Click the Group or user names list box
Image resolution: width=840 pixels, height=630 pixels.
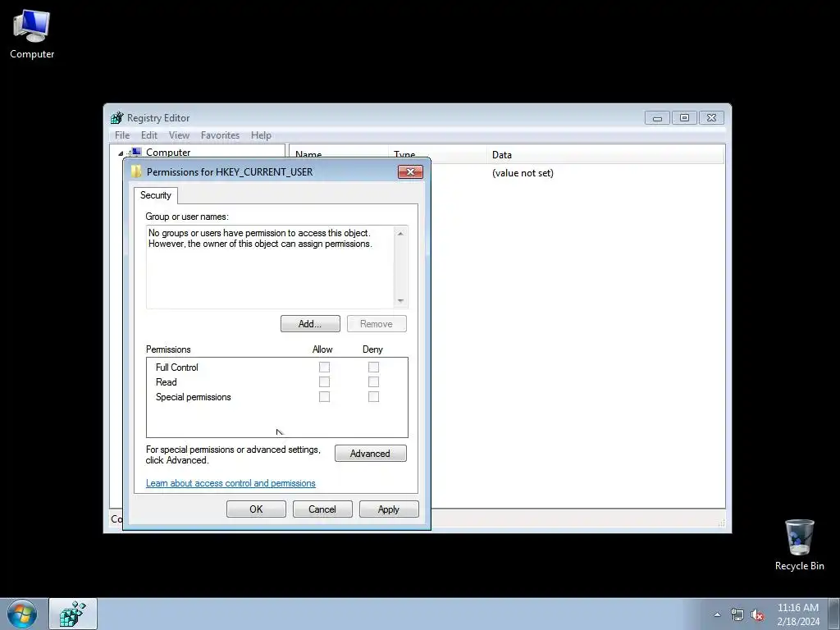[276, 267]
